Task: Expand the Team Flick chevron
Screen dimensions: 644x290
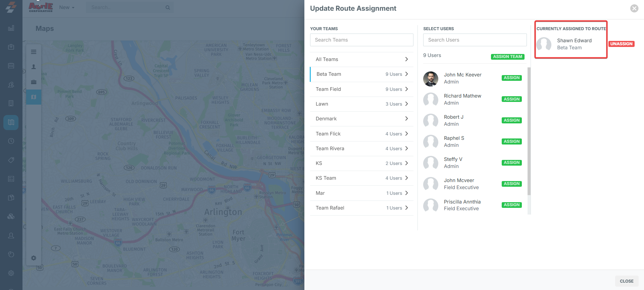Action: point(407,134)
